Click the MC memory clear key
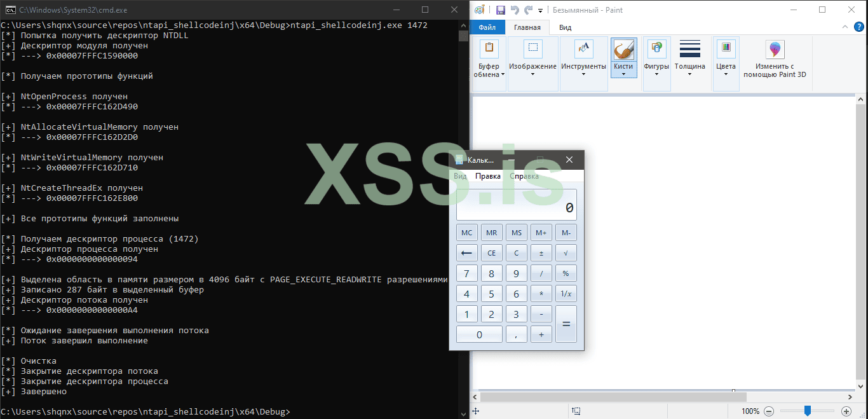This screenshot has height=419, width=868. [467, 233]
